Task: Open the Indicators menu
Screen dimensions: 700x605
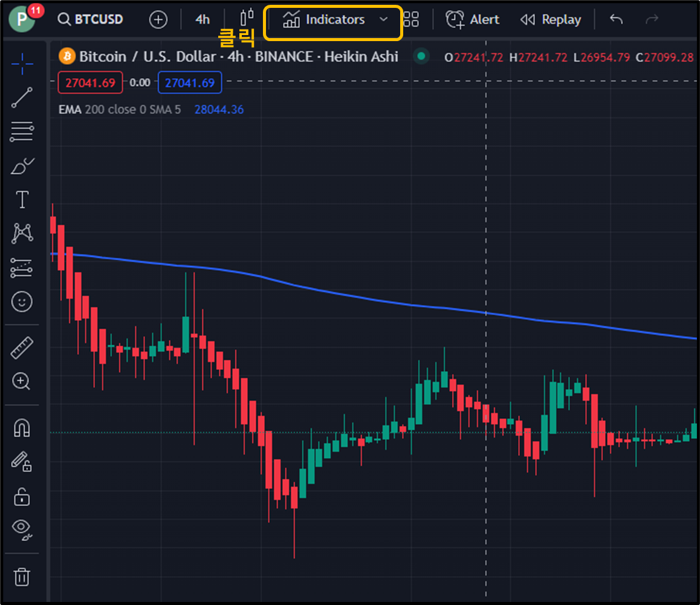Action: pyautogui.click(x=324, y=20)
